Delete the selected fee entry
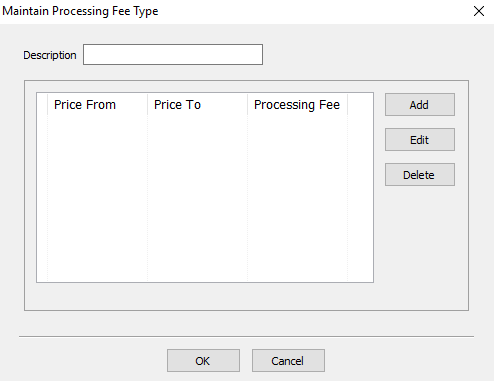Screen dimensions: 494x381 tap(420, 175)
